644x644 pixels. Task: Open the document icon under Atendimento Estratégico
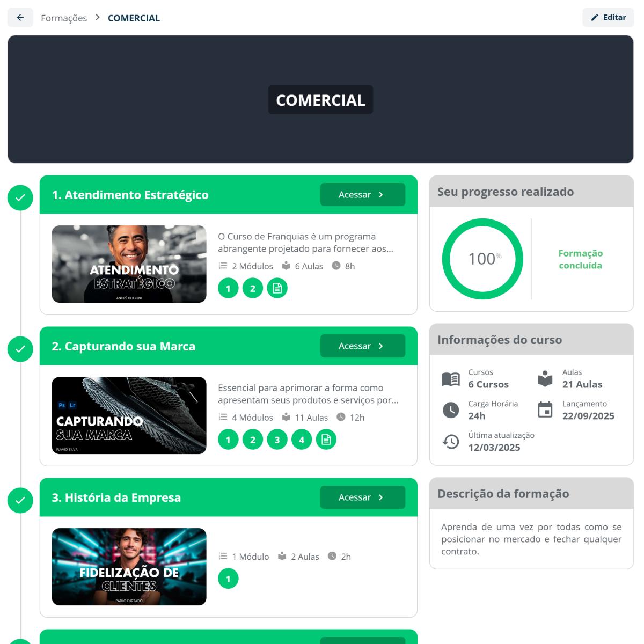(x=277, y=288)
